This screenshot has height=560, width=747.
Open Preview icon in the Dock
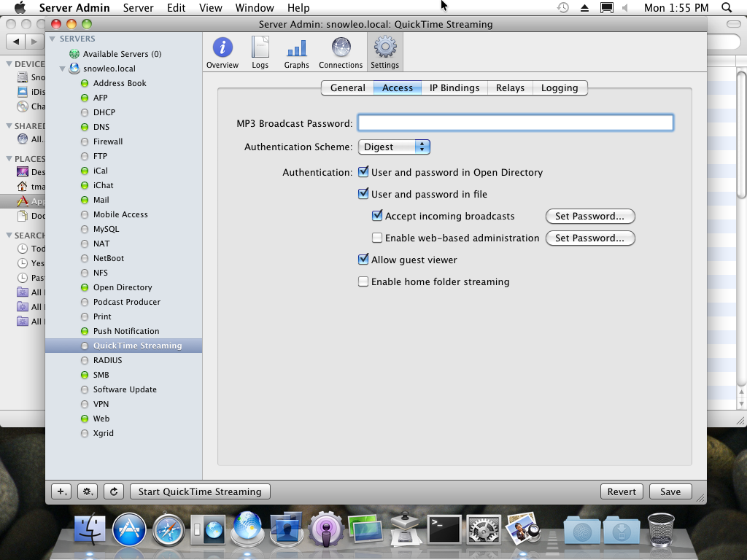522,529
